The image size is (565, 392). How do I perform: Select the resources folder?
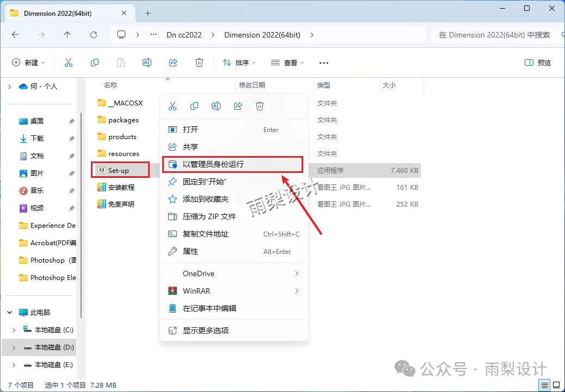(x=119, y=154)
